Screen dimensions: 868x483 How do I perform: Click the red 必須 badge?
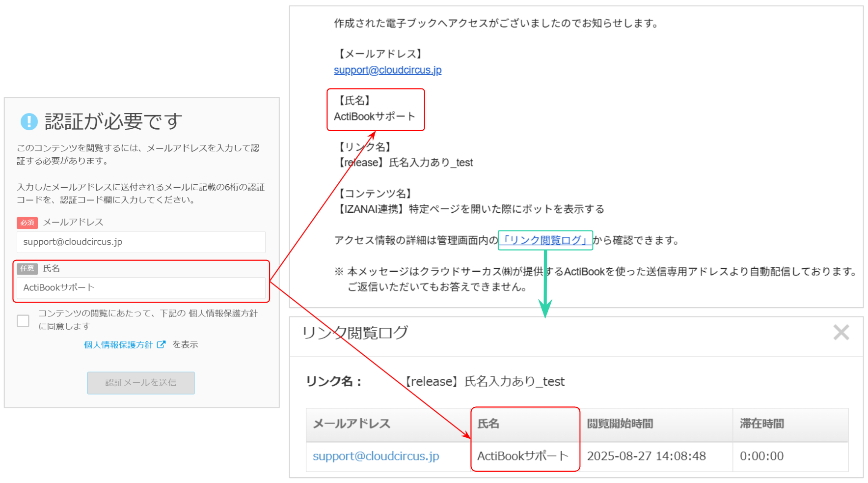tap(27, 223)
